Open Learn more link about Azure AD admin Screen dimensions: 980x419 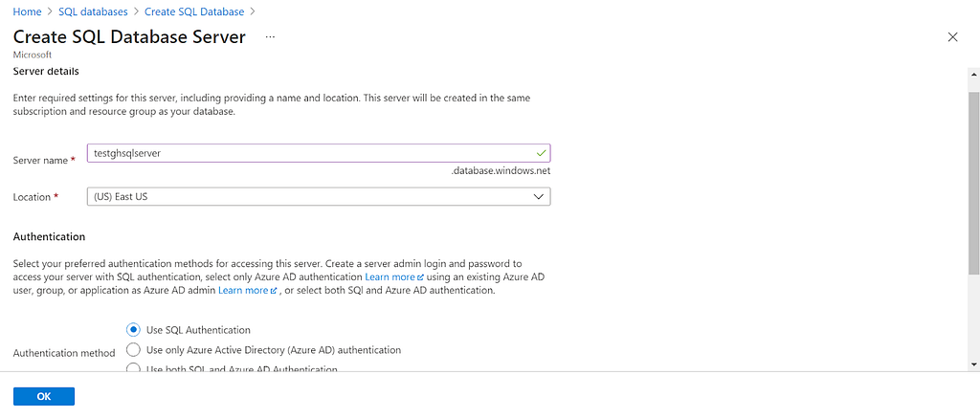[243, 291]
